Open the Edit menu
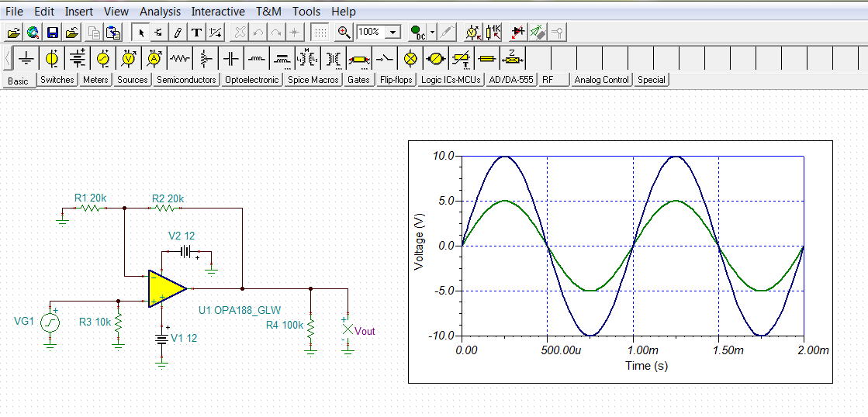868x417 pixels. [x=43, y=11]
